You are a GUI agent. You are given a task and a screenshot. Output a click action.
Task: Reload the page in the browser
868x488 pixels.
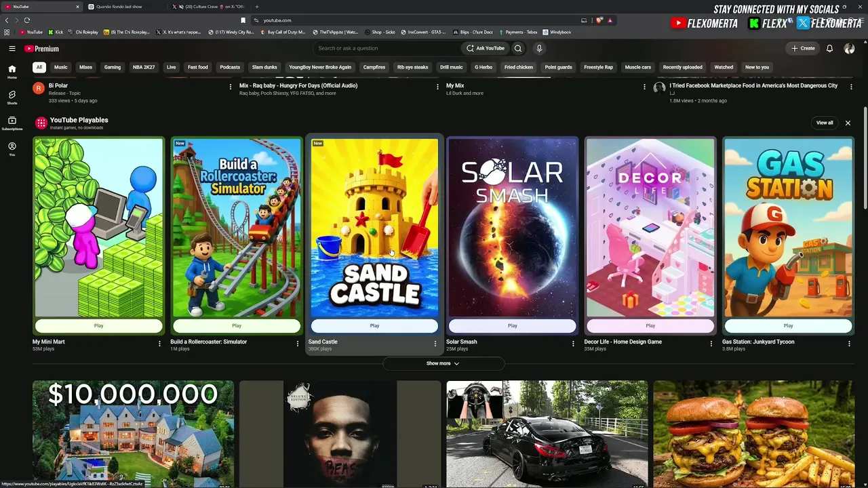[x=27, y=20]
